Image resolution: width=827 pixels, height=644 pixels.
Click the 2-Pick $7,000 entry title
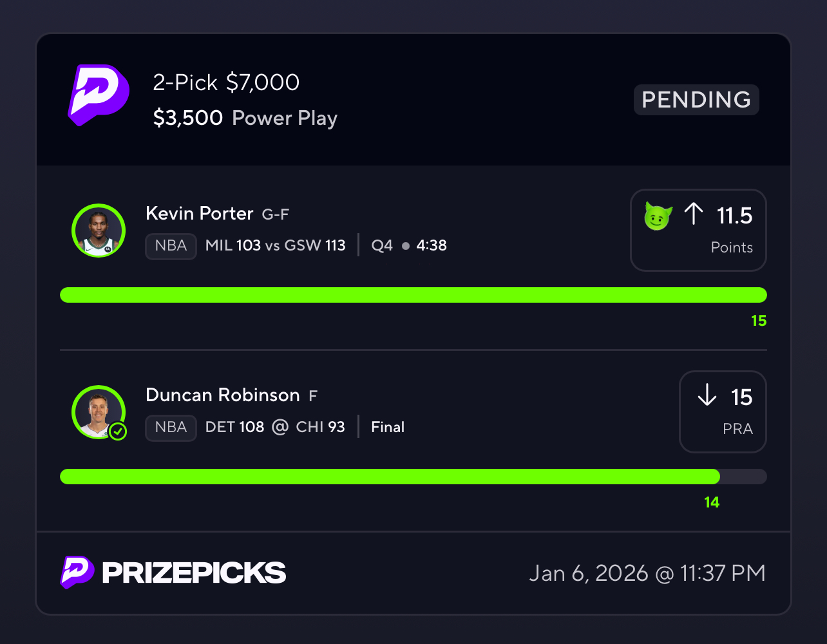pyautogui.click(x=226, y=82)
